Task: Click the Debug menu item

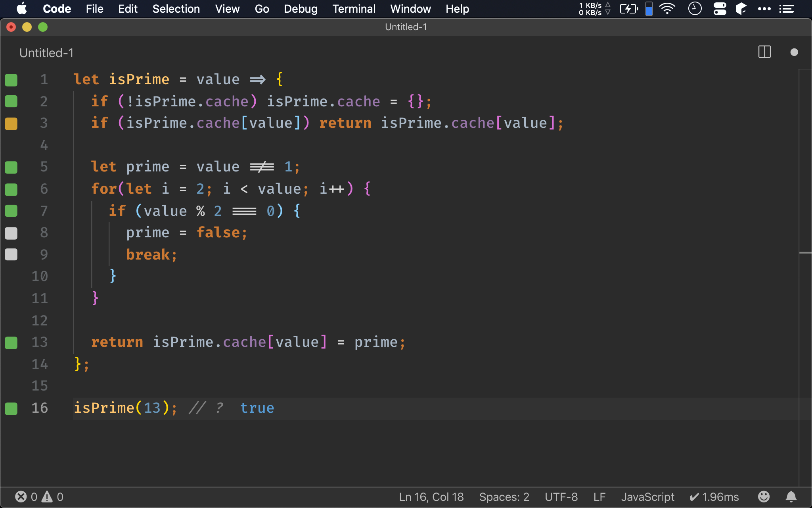Action: [x=300, y=8]
